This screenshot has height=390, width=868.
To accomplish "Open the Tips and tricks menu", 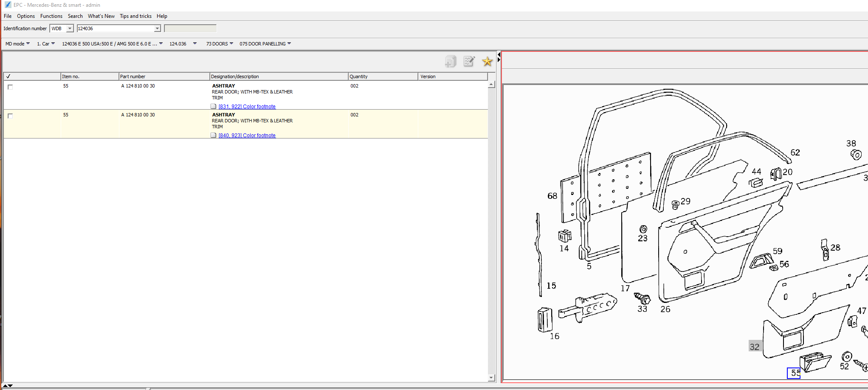I will click(135, 16).
